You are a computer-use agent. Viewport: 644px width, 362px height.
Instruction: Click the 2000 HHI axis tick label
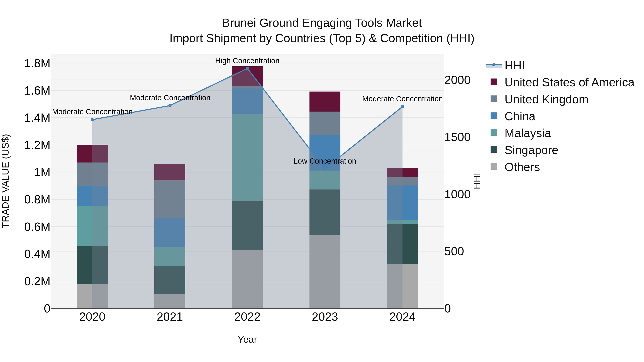point(457,80)
